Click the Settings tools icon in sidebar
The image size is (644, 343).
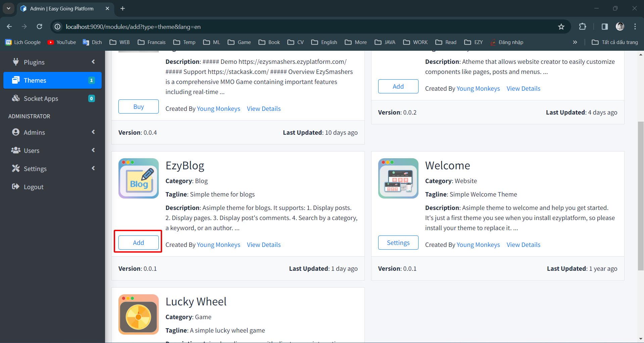pos(16,168)
